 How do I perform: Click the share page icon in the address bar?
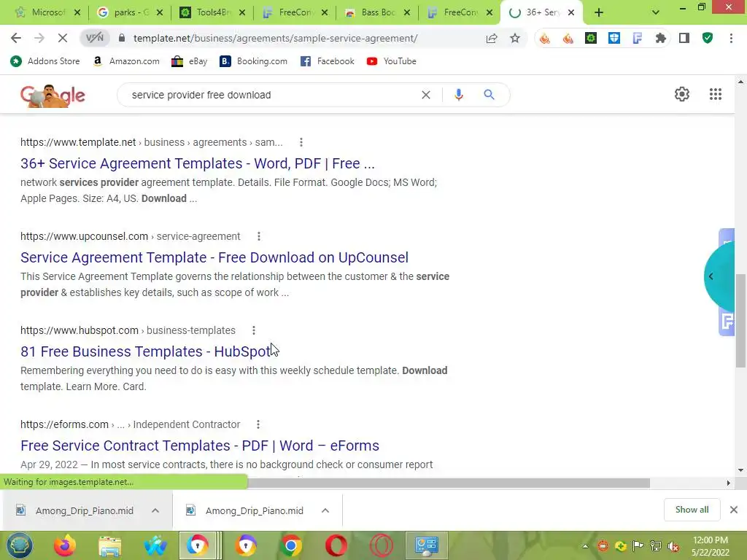coord(492,38)
